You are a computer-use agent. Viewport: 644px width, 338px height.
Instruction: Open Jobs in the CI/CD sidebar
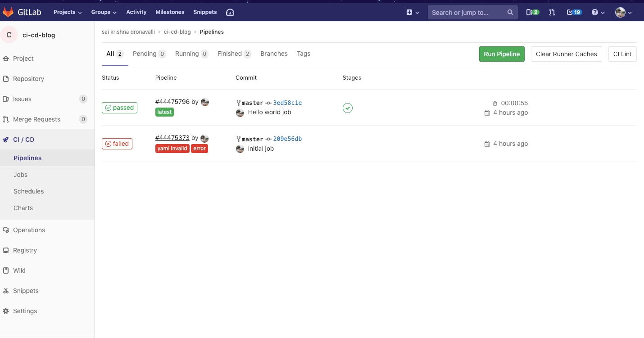20,175
